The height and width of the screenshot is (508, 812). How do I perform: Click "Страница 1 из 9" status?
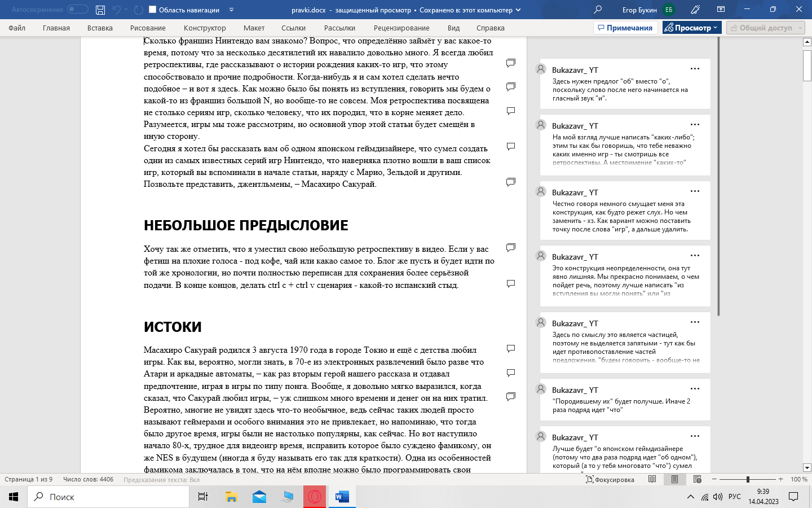[x=28, y=479]
